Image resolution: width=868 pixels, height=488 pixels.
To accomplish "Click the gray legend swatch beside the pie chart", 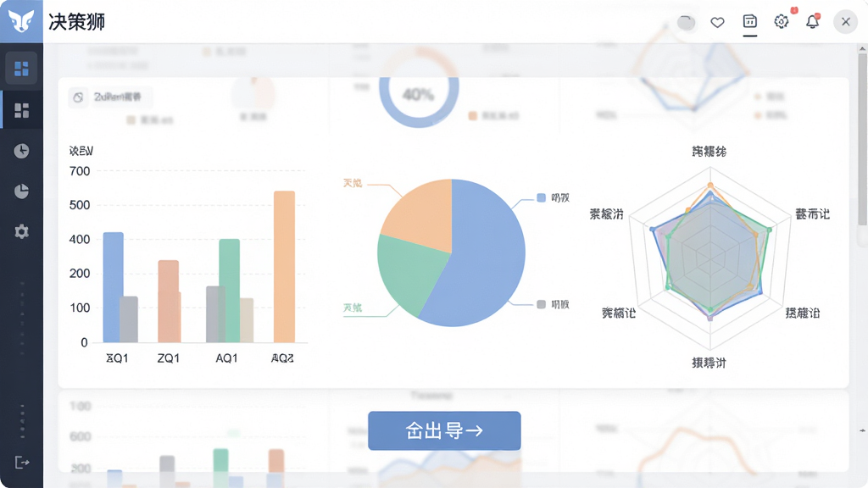I will (542, 304).
